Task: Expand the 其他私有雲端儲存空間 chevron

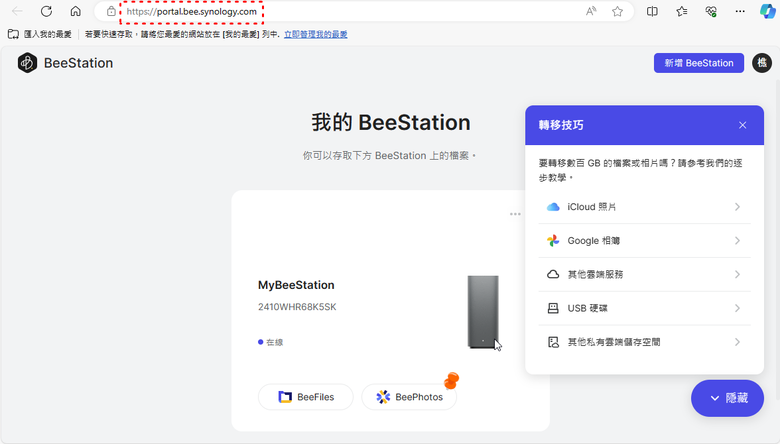Action: (737, 342)
